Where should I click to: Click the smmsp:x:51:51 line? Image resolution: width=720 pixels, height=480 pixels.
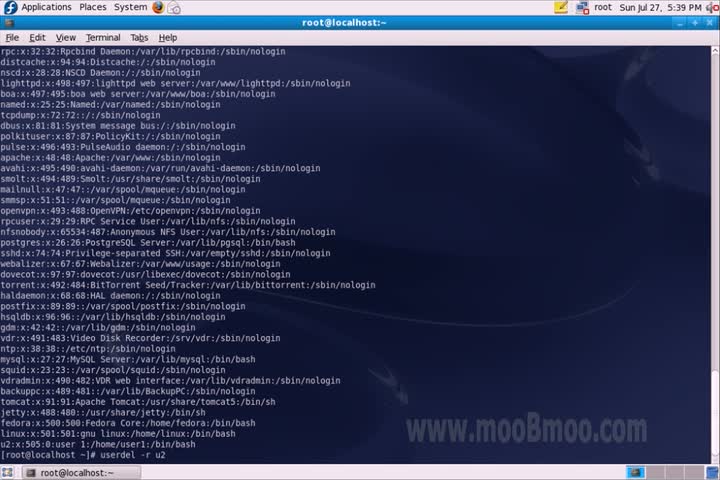point(115,200)
